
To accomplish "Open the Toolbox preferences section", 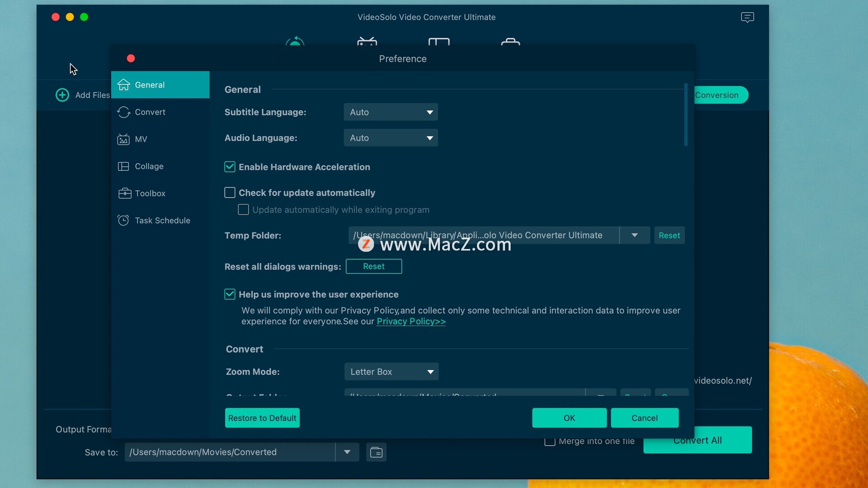I will tap(160, 193).
